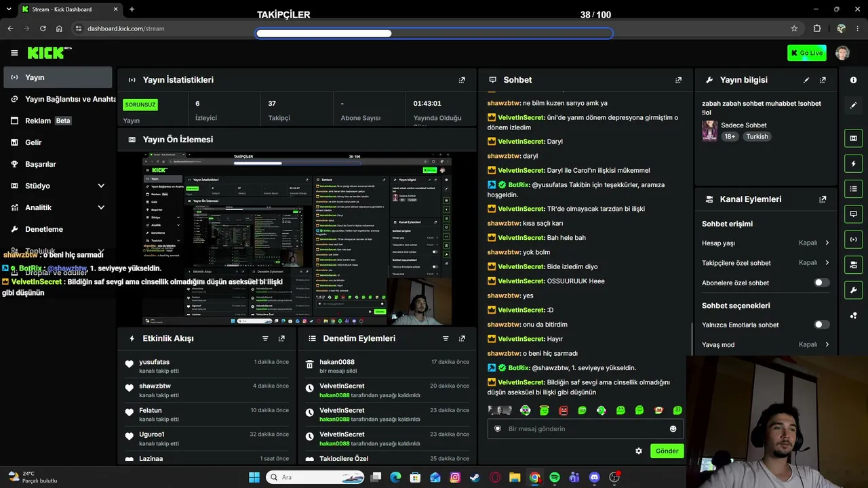Pop out the Sohbet chat panel
Viewport: 868px width, 488px height.
pyautogui.click(x=678, y=80)
